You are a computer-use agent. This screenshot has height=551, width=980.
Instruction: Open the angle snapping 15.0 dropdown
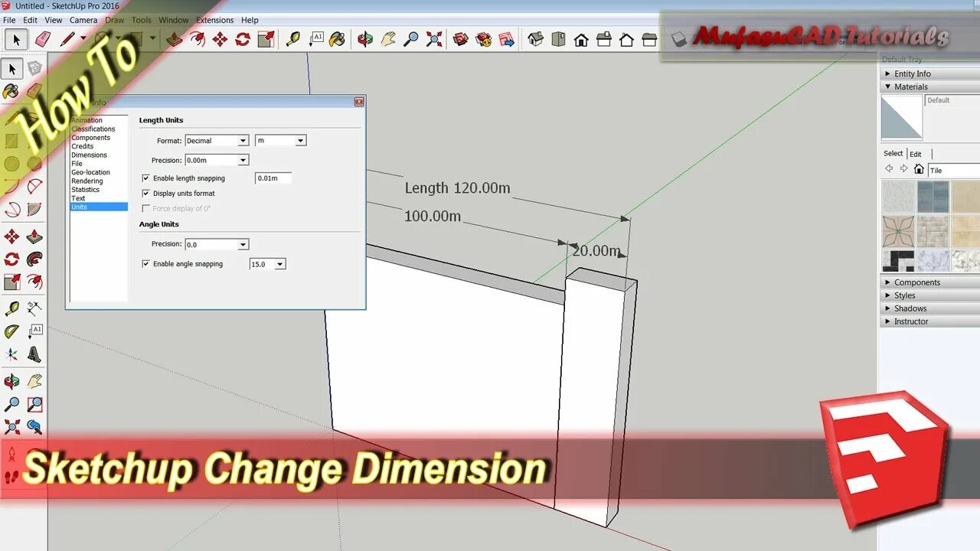268,265
